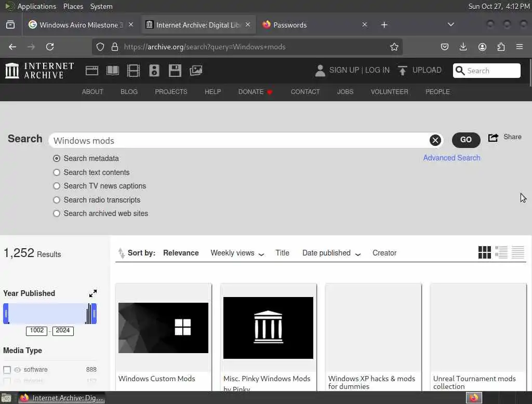
Task: Click the GO search button
Action: tap(466, 140)
